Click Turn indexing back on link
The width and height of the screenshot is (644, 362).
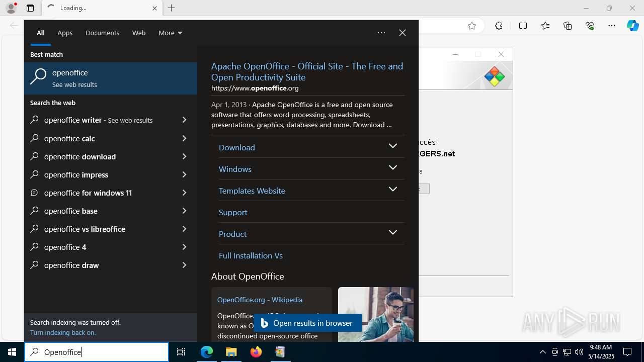click(x=63, y=332)
